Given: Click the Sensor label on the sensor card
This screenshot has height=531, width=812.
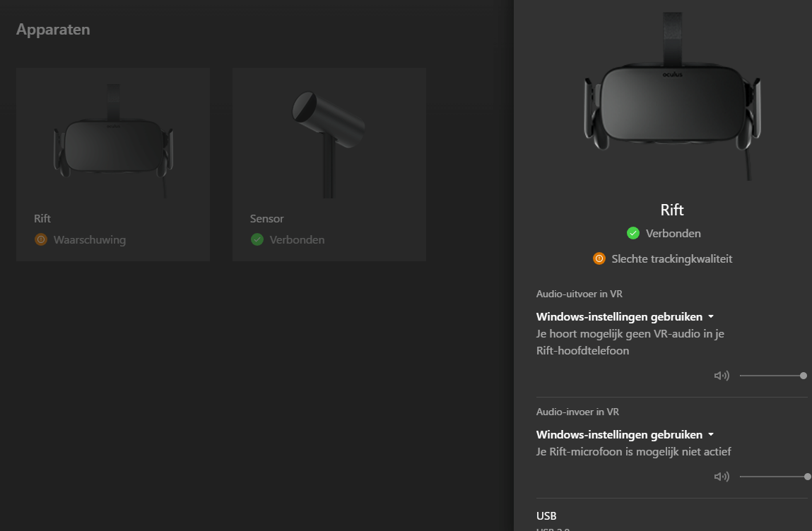Looking at the screenshot, I should pos(266,218).
